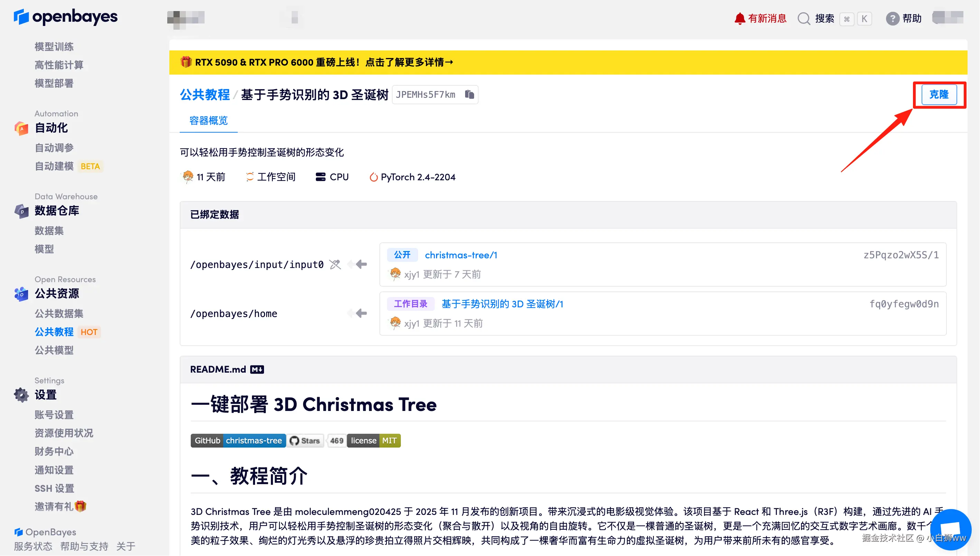980x556 pixels.
Task: Unbind input0 data with unlink icon
Action: coord(335,264)
